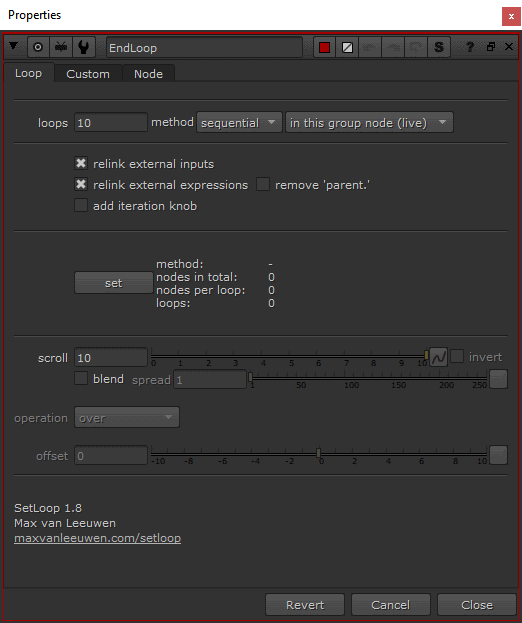Enable the invert checkbox
522x623 pixels.
coord(457,356)
